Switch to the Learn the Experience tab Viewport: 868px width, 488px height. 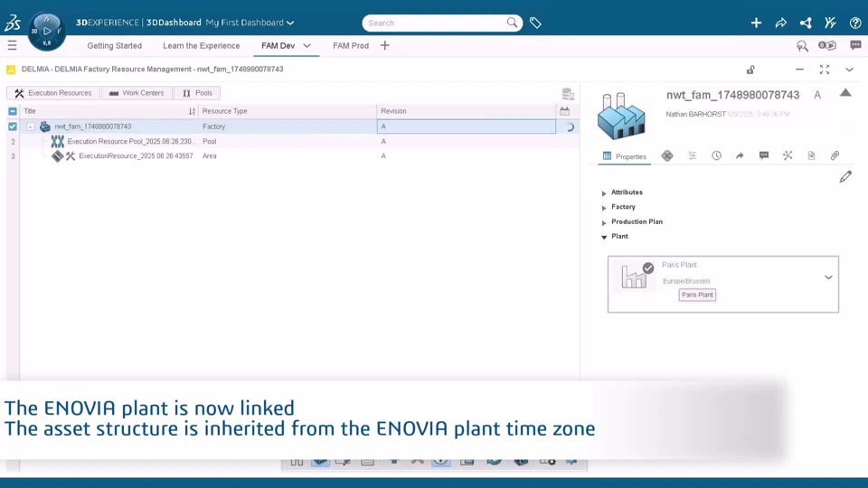[202, 46]
